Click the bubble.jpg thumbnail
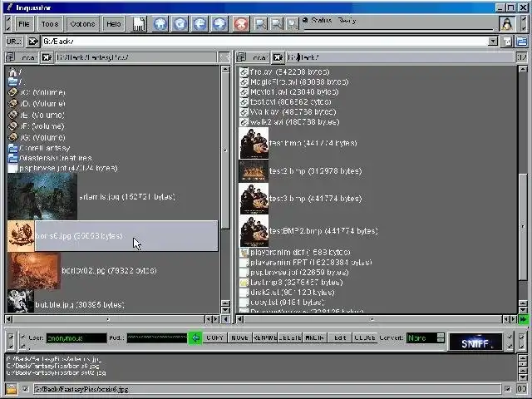 (x=21, y=301)
